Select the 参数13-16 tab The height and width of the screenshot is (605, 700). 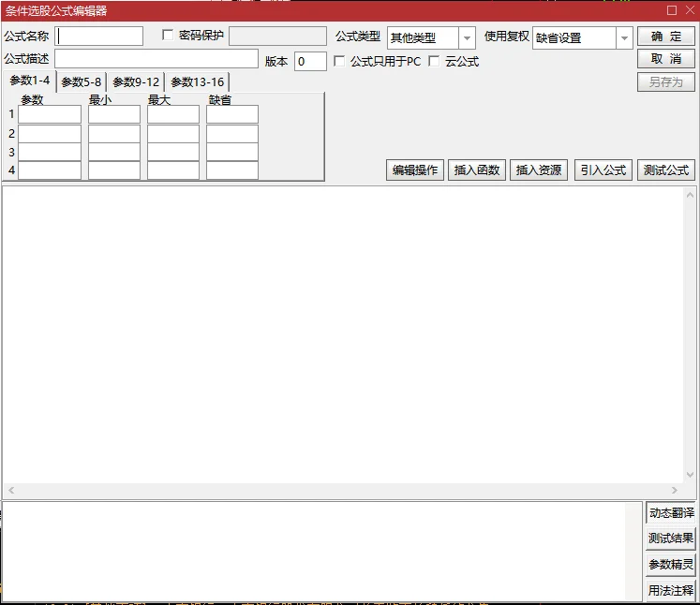(198, 82)
